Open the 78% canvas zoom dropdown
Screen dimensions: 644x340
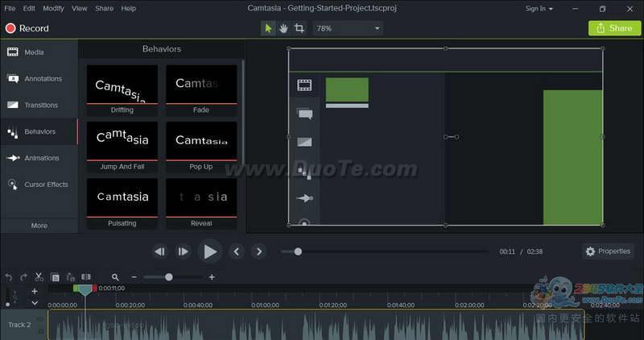348,28
